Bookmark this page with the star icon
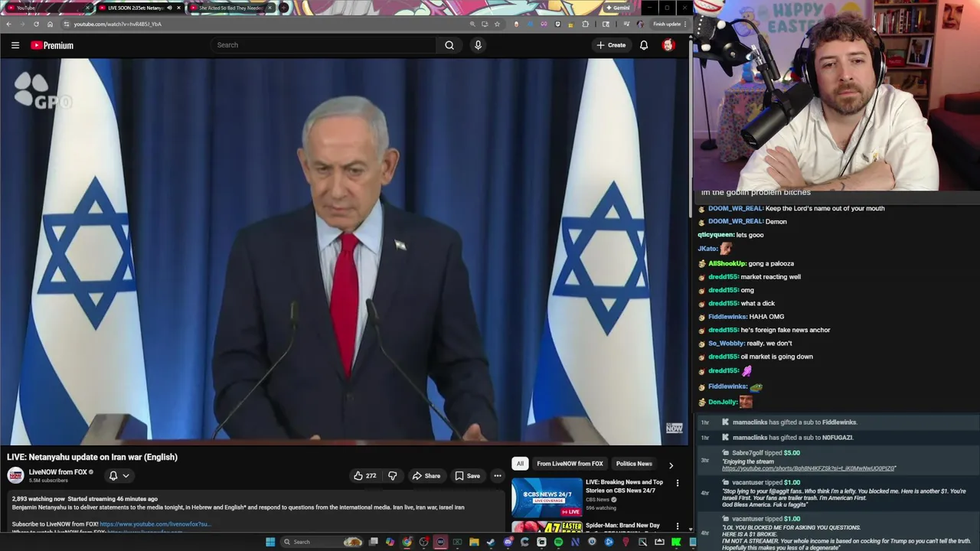 click(497, 24)
